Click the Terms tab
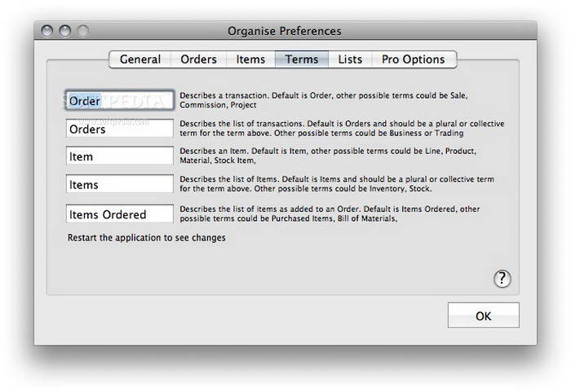 (302, 59)
